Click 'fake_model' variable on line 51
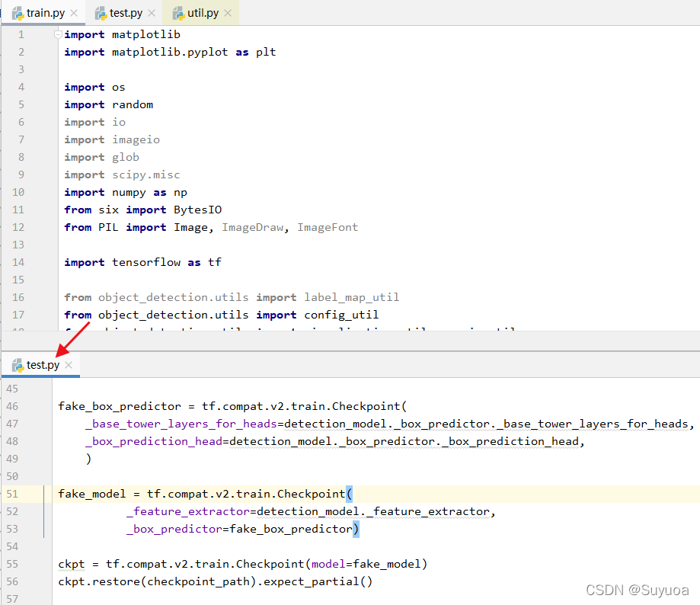Image resolution: width=700 pixels, height=605 pixels. [x=92, y=494]
